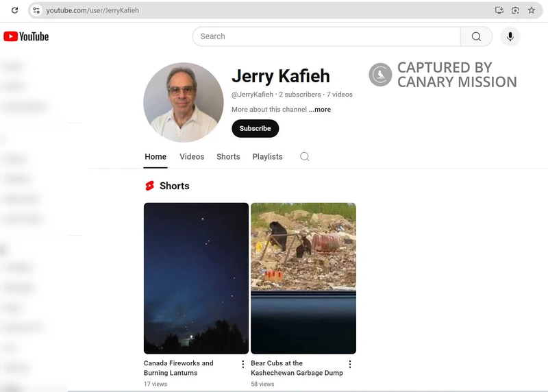Image resolution: width=548 pixels, height=392 pixels.
Task: Subscribe to Jerry Kafieh channel
Action: pyautogui.click(x=255, y=128)
